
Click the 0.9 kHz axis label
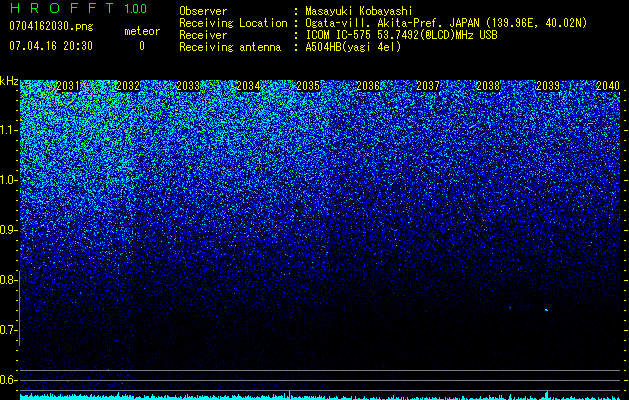(8, 230)
